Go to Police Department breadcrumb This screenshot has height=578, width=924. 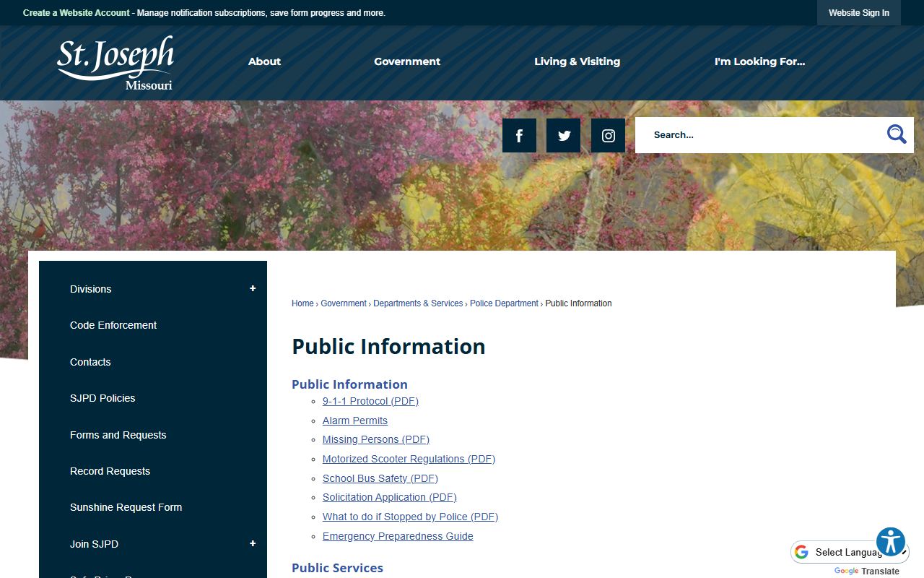pyautogui.click(x=504, y=303)
